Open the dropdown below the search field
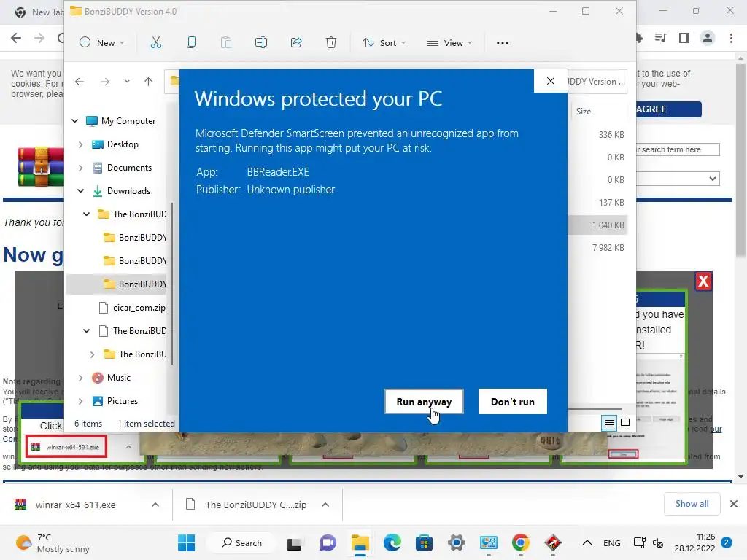This screenshot has height=560, width=747. pyautogui.click(x=678, y=179)
